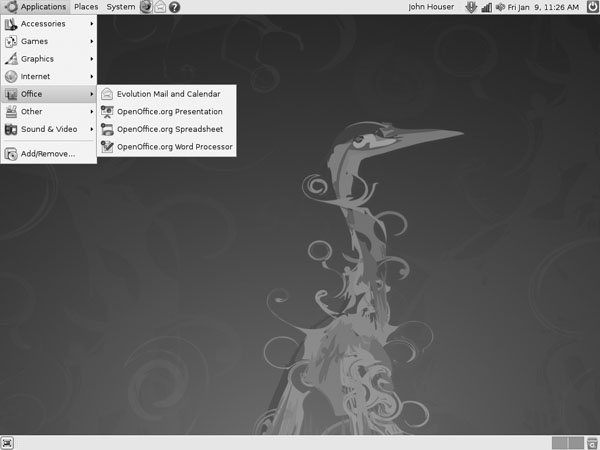Click the John Houser user switcher

coord(431,7)
